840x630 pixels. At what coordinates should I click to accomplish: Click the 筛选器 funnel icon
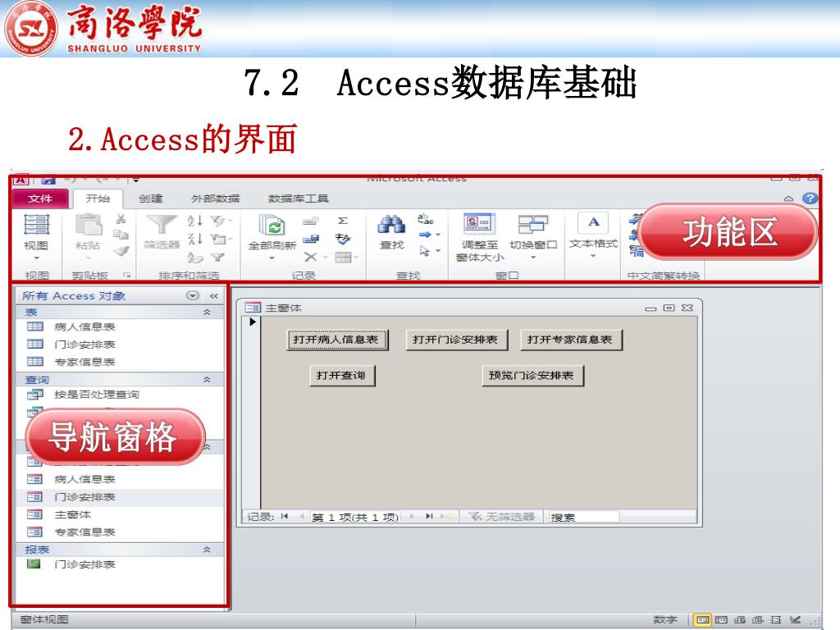(162, 225)
